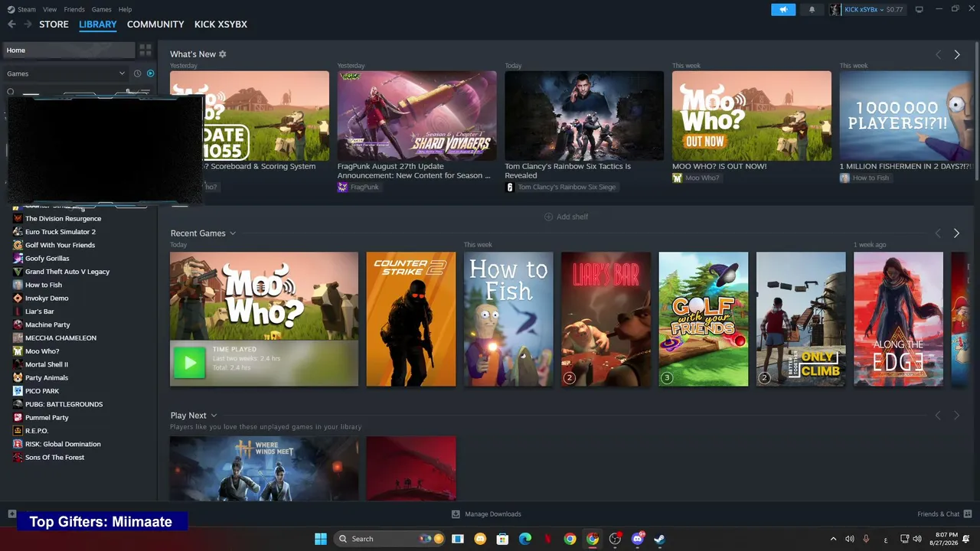Open the COMMUNITY tab
This screenshot has height=551, width=980.
pyautogui.click(x=155, y=24)
